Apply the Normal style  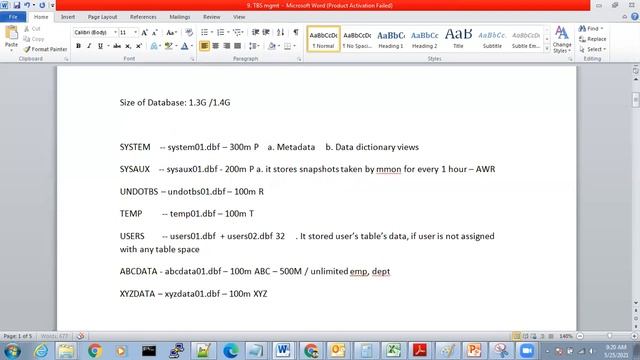[323, 39]
